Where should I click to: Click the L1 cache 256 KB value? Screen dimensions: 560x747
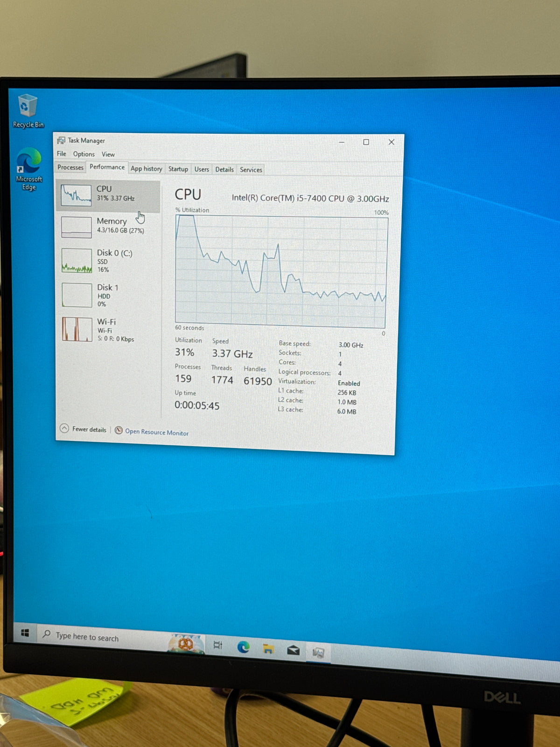(347, 393)
